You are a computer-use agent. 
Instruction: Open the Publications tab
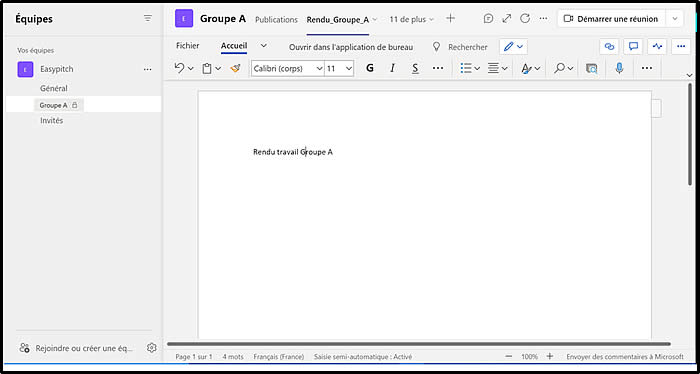(276, 20)
